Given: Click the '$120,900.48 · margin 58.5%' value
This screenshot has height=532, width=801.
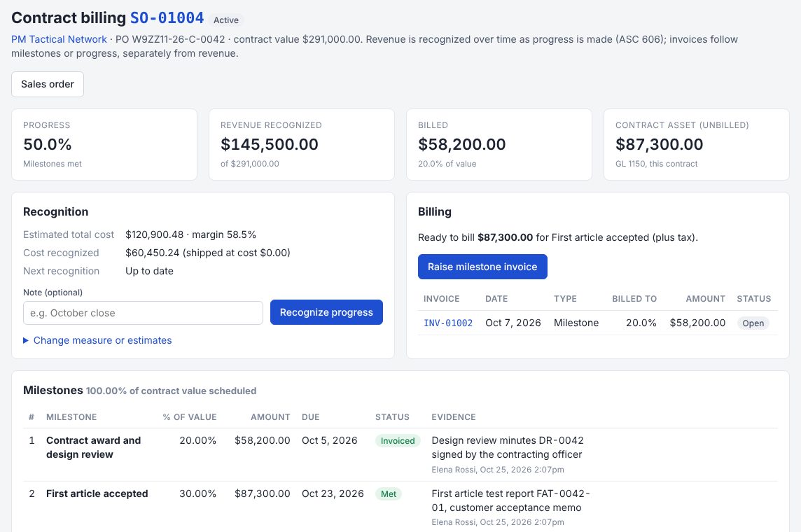Looking at the screenshot, I should 190,235.
